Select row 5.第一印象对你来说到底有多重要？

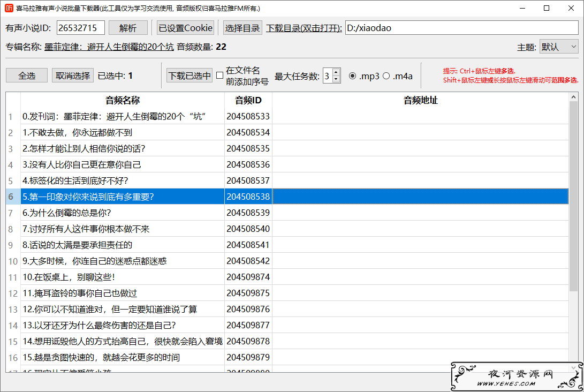click(123, 197)
